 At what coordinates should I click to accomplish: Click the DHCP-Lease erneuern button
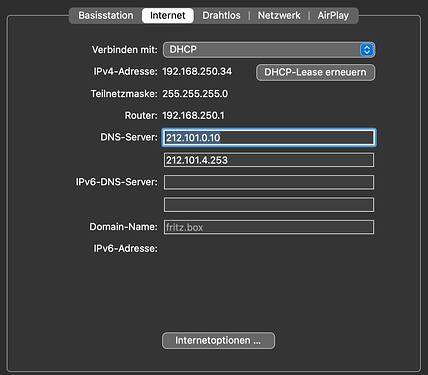click(315, 72)
